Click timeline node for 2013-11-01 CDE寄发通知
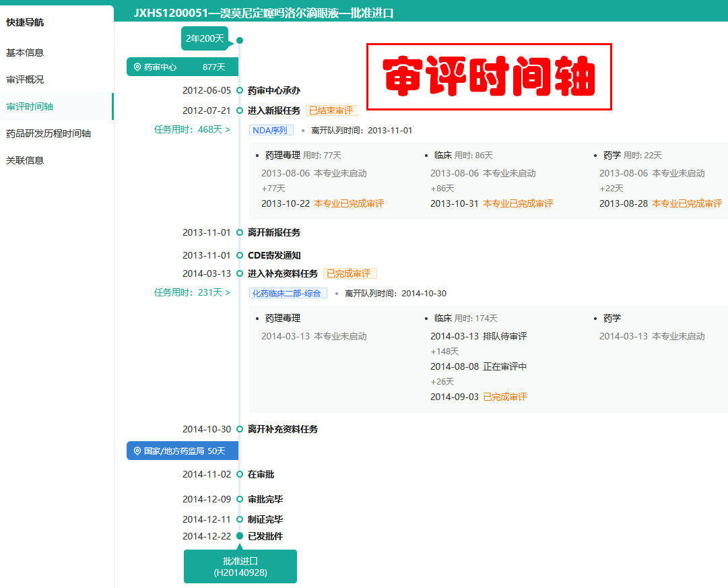 [240, 255]
